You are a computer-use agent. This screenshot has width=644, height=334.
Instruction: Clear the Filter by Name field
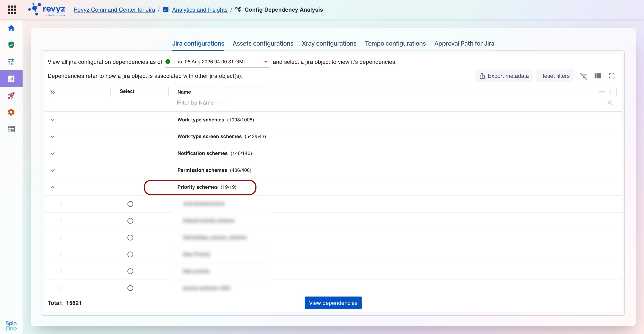pos(610,103)
